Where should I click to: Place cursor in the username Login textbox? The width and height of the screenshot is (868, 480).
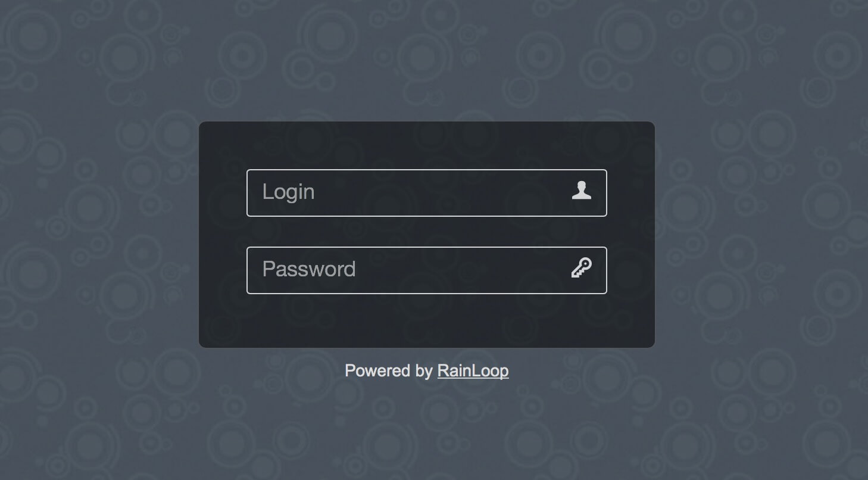point(427,193)
